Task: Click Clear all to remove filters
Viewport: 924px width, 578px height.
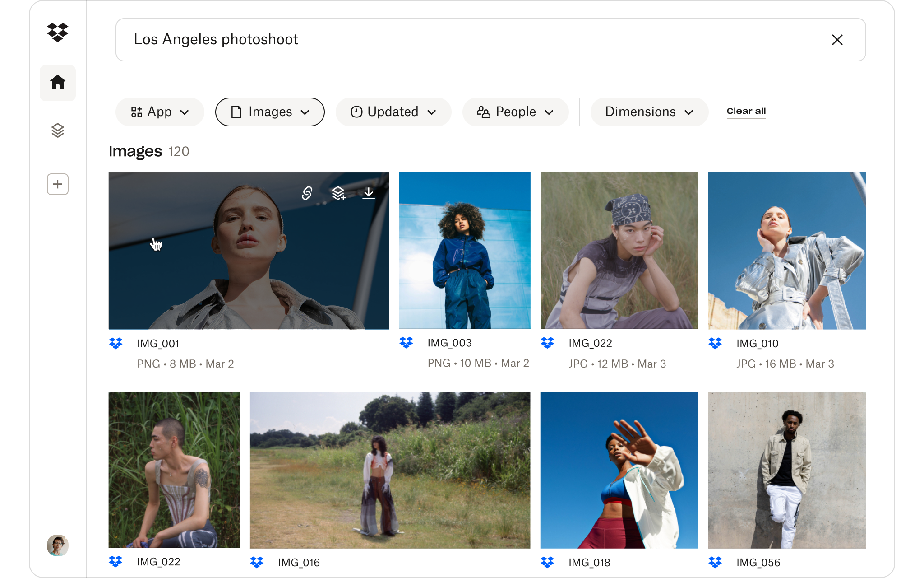Action: [746, 111]
